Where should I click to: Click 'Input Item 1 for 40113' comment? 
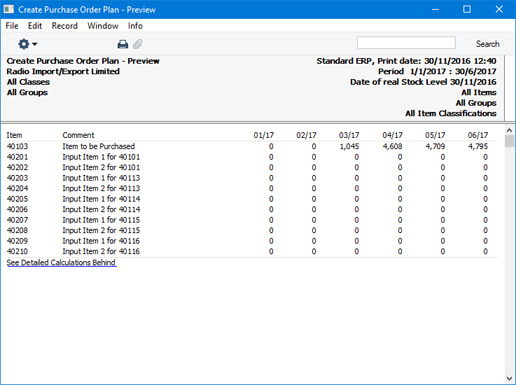tap(101, 178)
